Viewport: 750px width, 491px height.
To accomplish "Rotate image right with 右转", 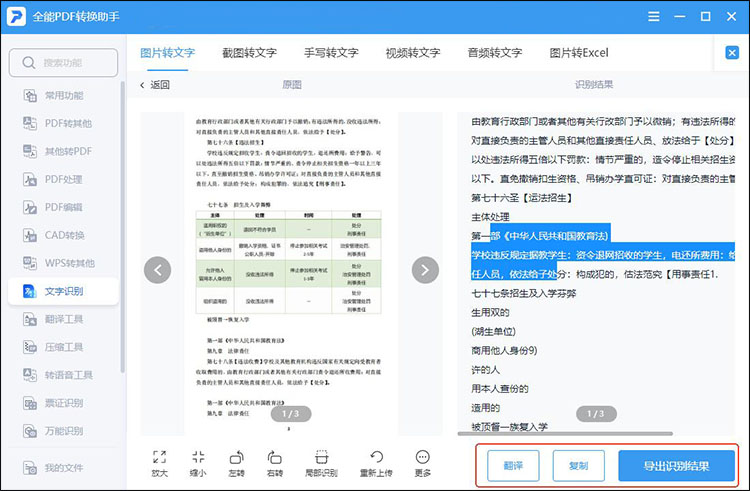I will [x=275, y=456].
